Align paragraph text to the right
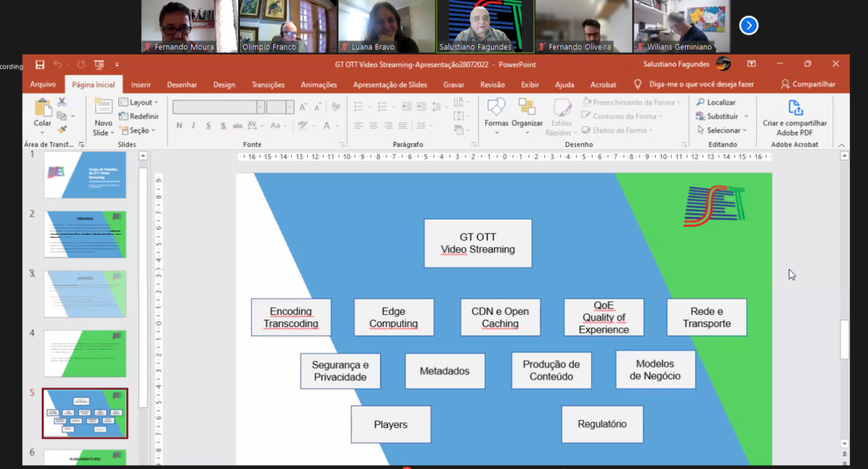 [388, 126]
